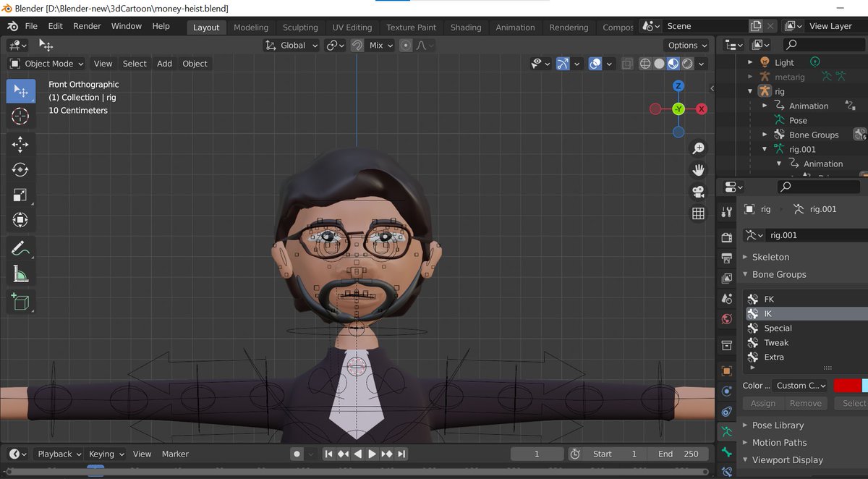Image resolution: width=868 pixels, height=479 pixels.
Task: Switch to UV Editing workspace tab
Action: [x=352, y=27]
